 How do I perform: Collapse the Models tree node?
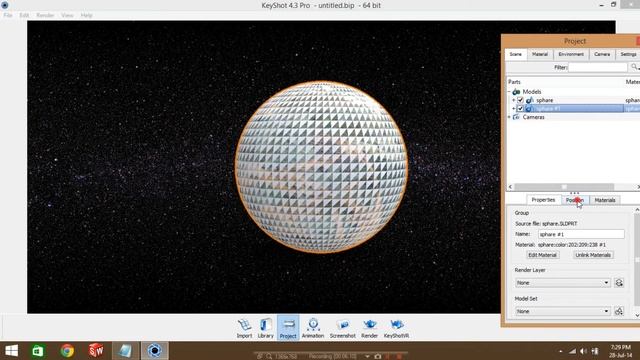[x=509, y=92]
